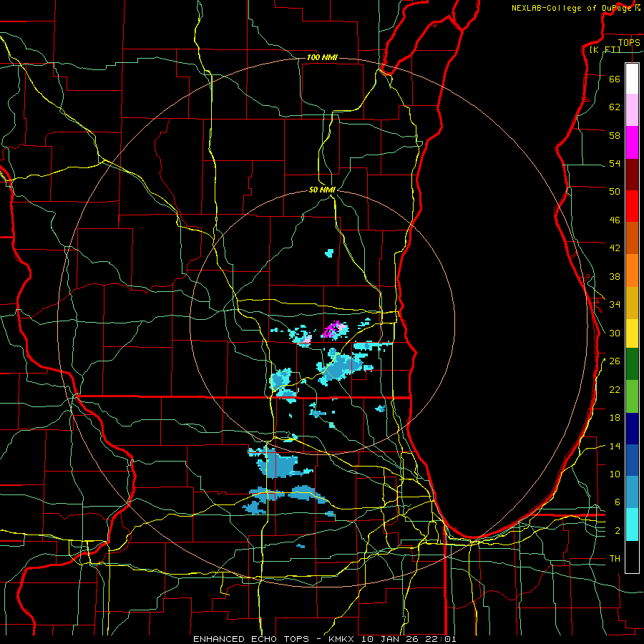
Task: Select the 22 legend value
Action: pyautogui.click(x=615, y=389)
